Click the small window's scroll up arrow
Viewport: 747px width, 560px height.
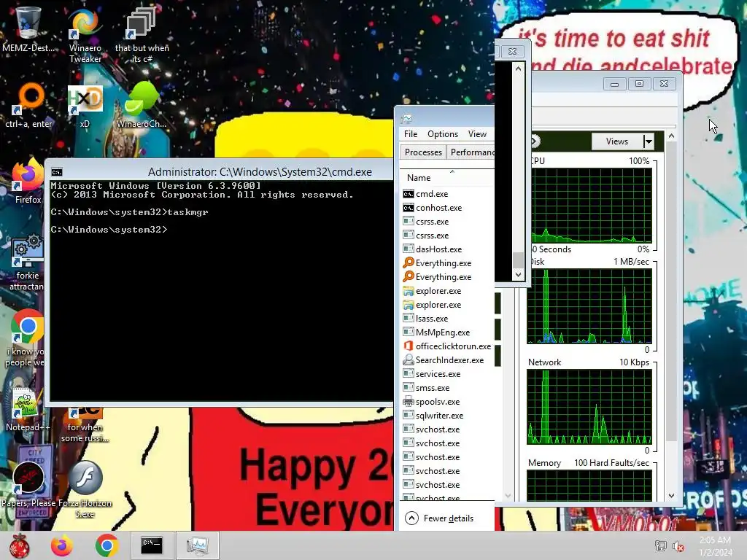[x=519, y=69]
